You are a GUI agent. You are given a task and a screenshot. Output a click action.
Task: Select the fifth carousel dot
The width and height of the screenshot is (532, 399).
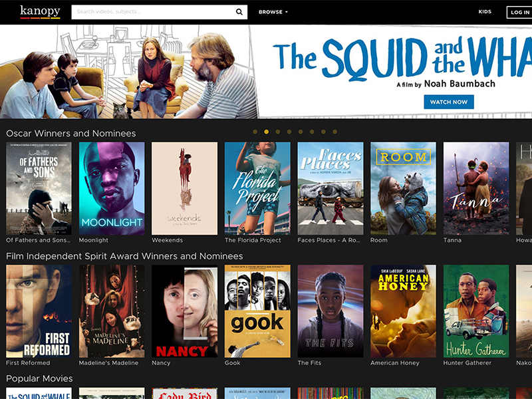[x=301, y=132]
